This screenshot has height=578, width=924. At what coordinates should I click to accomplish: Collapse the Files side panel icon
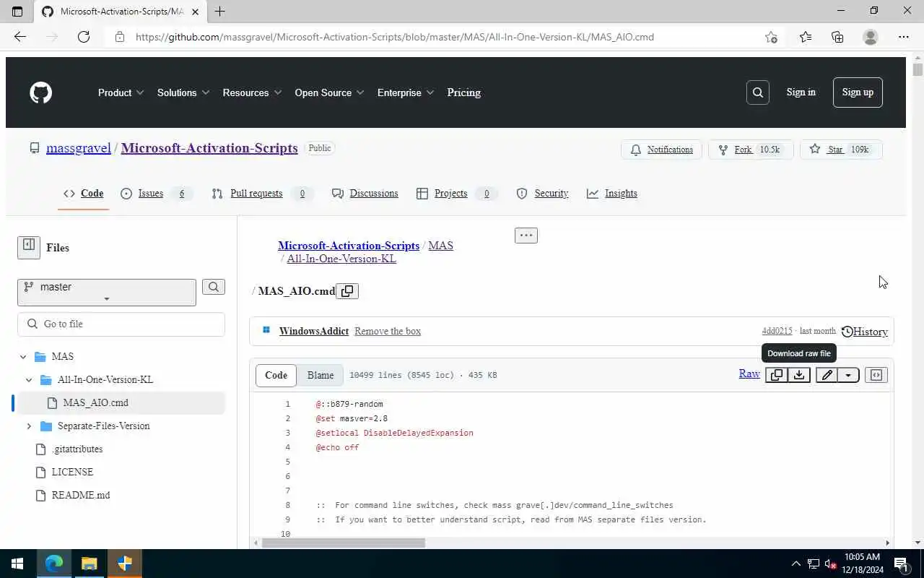[x=29, y=247]
